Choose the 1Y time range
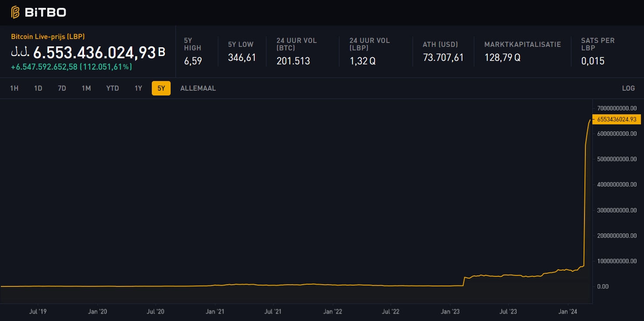 tap(138, 88)
